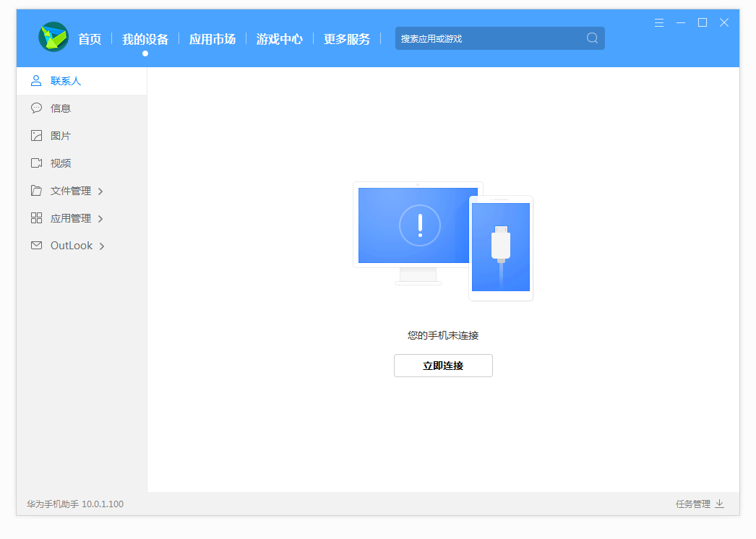Viewport: 756px width, 539px height.
Task: Click the 应用管理 app management grid icon
Action: pos(36,217)
